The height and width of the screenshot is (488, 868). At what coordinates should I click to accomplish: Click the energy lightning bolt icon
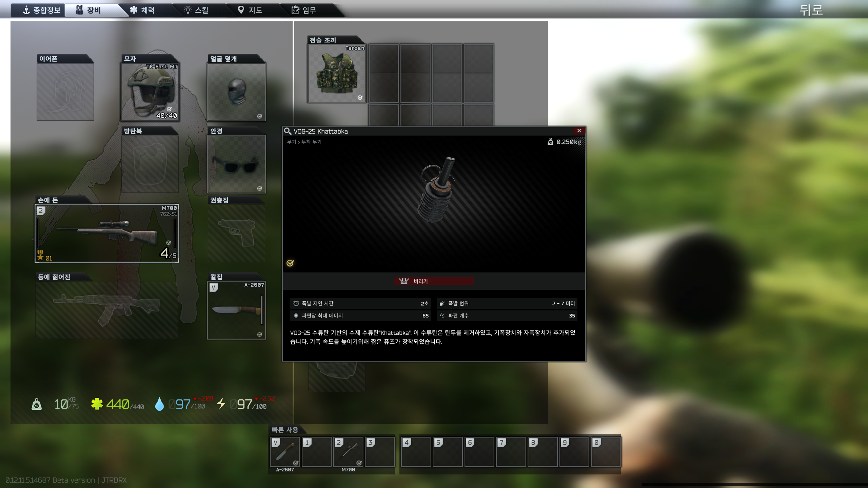click(221, 404)
